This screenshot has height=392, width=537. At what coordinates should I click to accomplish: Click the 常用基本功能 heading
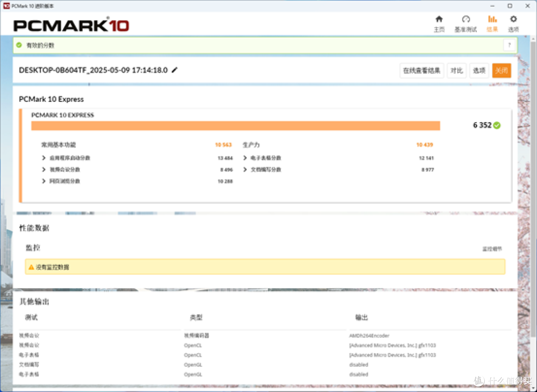click(58, 145)
